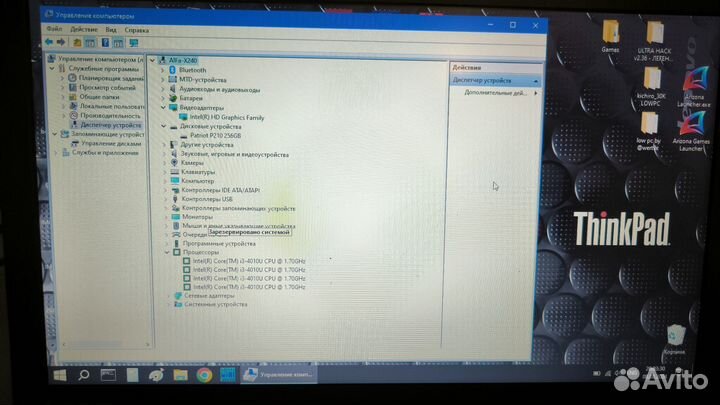Click the Батареи category icon
The height and width of the screenshot is (405, 720).
point(173,98)
